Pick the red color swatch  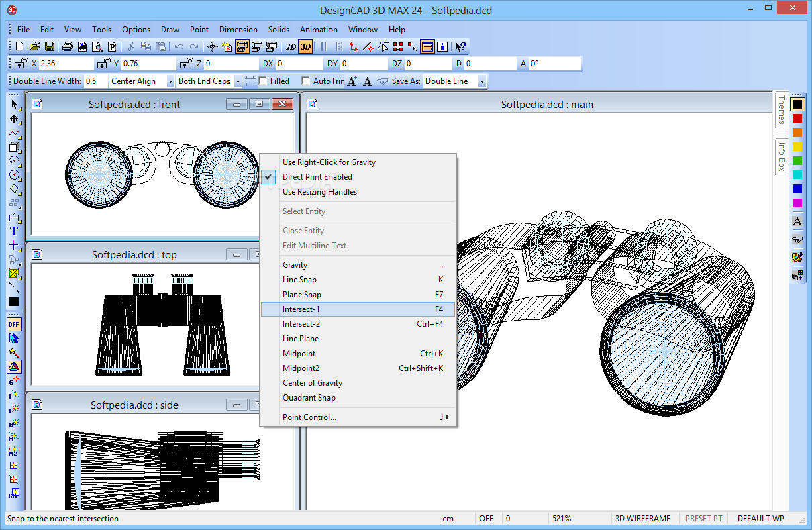796,117
